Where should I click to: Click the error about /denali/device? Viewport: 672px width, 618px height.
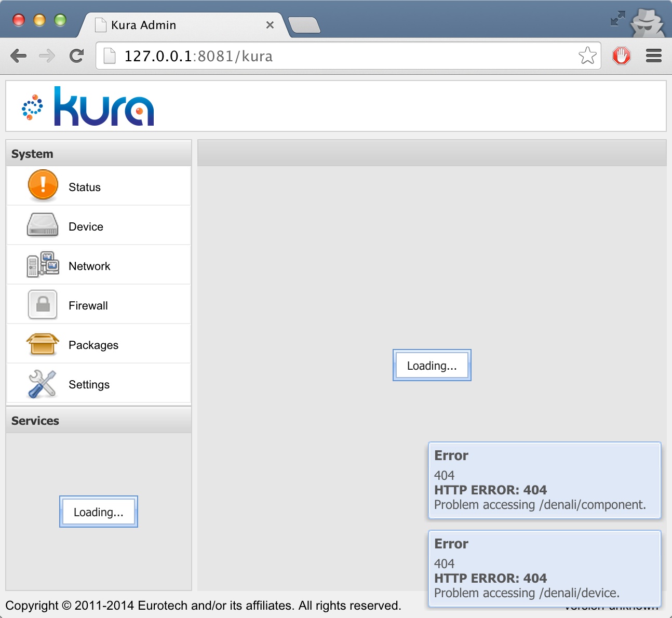pos(544,569)
